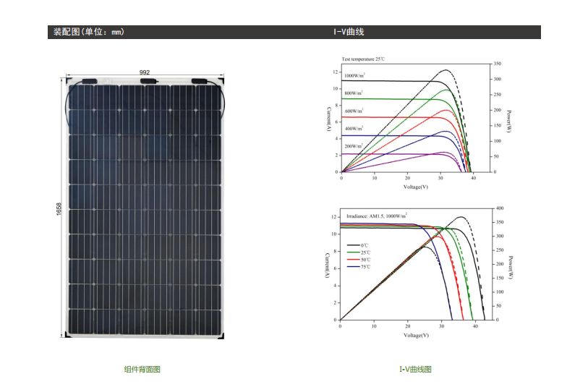Click the 400W/m² curve label
This screenshot has width=588, height=387.
(x=354, y=128)
